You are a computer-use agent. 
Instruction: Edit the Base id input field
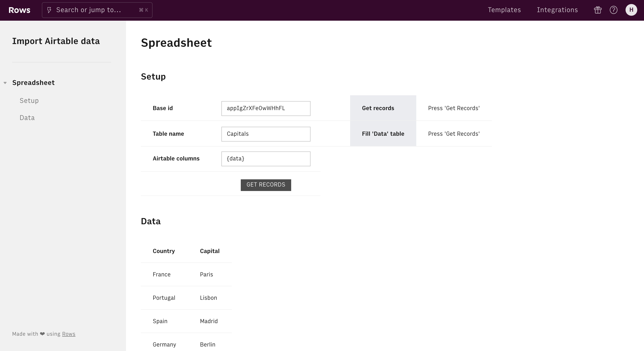(266, 108)
